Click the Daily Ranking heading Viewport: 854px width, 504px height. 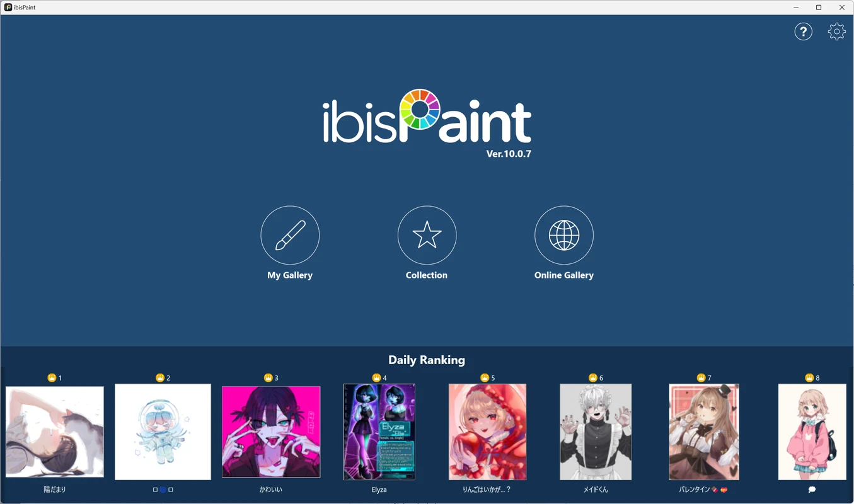[427, 360]
